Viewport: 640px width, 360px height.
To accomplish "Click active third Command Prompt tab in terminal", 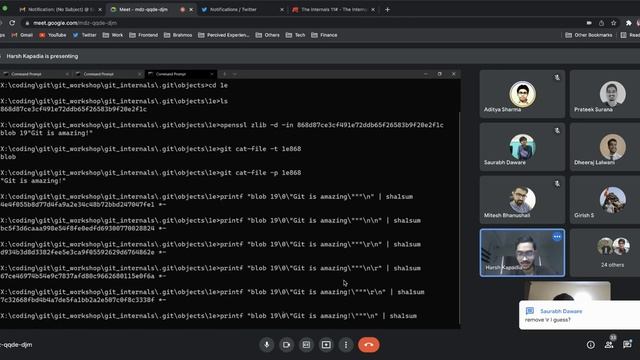I will pos(180,74).
